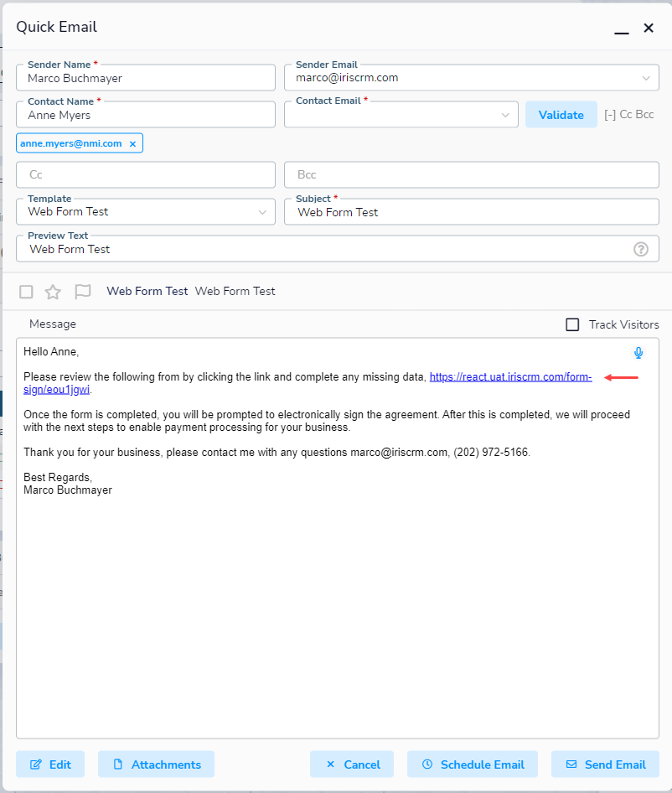This screenshot has height=793, width=672.
Task: Click into the Cc field
Action: coord(146,175)
